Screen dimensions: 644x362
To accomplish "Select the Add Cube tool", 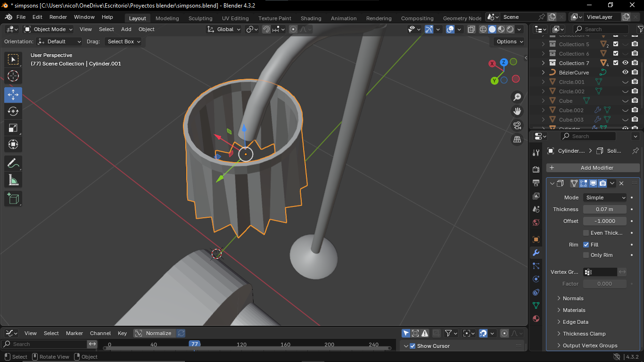I will coord(13,198).
